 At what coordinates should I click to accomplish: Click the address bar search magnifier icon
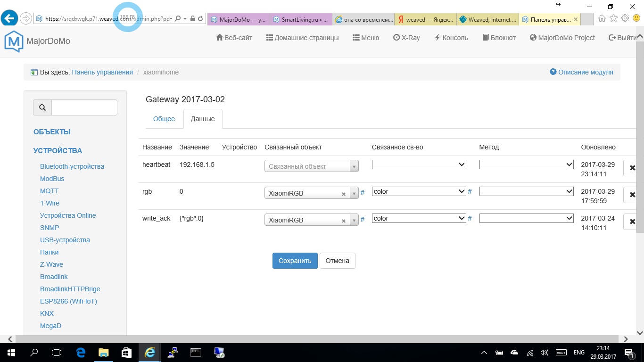pyautogui.click(x=178, y=19)
